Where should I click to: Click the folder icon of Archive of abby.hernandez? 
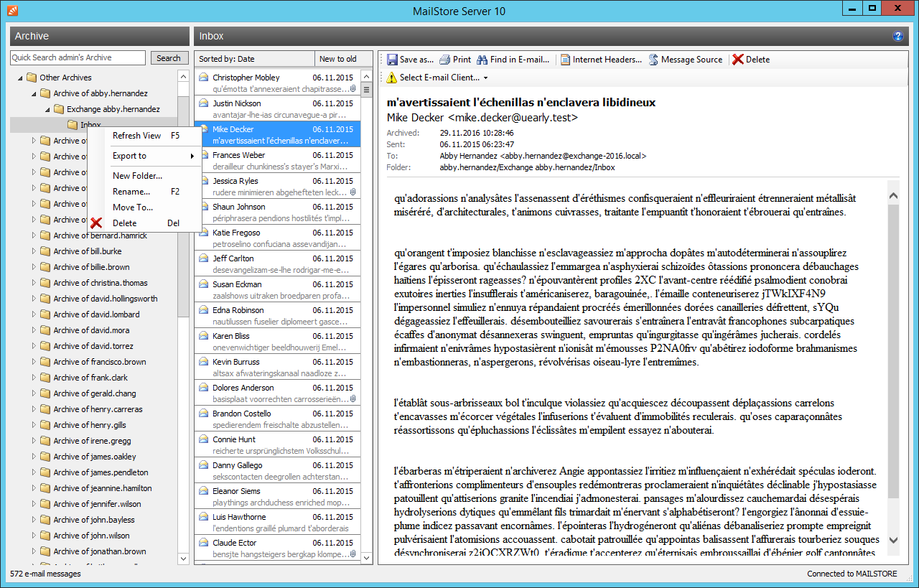click(x=45, y=93)
